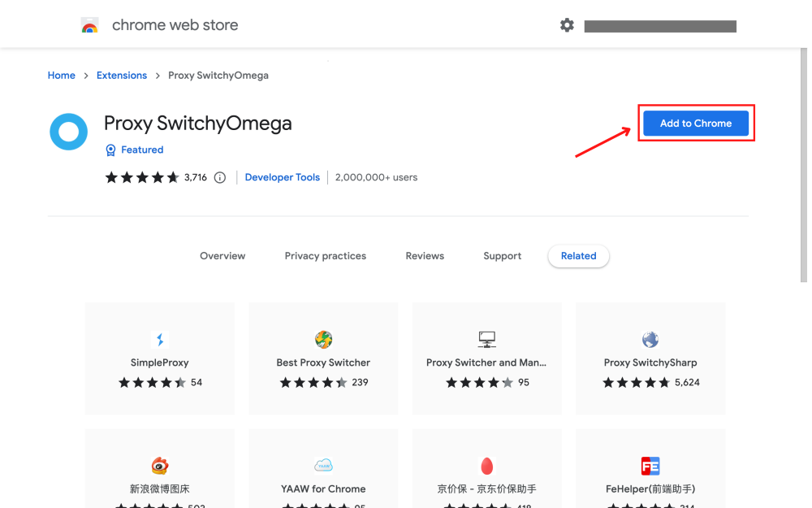Open the Developer Tools category link
812x508 pixels.
point(282,176)
